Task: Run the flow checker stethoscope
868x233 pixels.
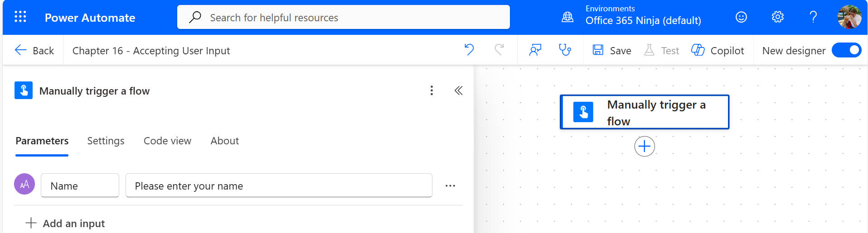Action: click(565, 50)
